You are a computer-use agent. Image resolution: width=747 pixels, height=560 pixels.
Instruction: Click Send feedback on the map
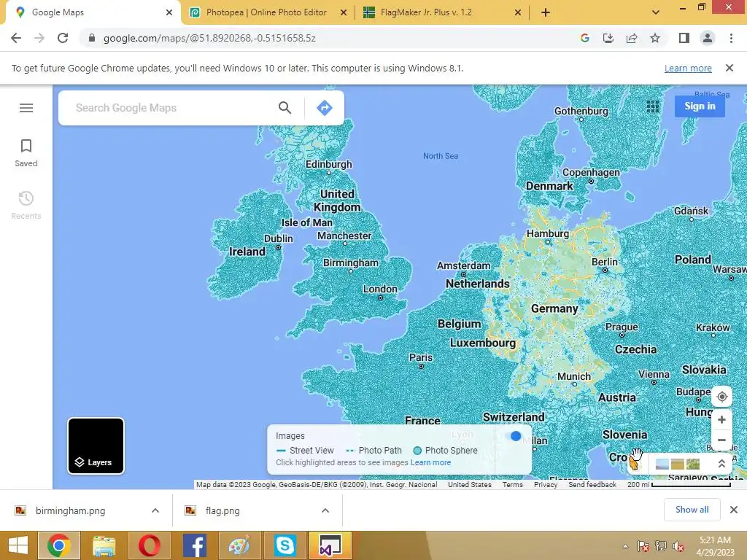click(x=592, y=484)
